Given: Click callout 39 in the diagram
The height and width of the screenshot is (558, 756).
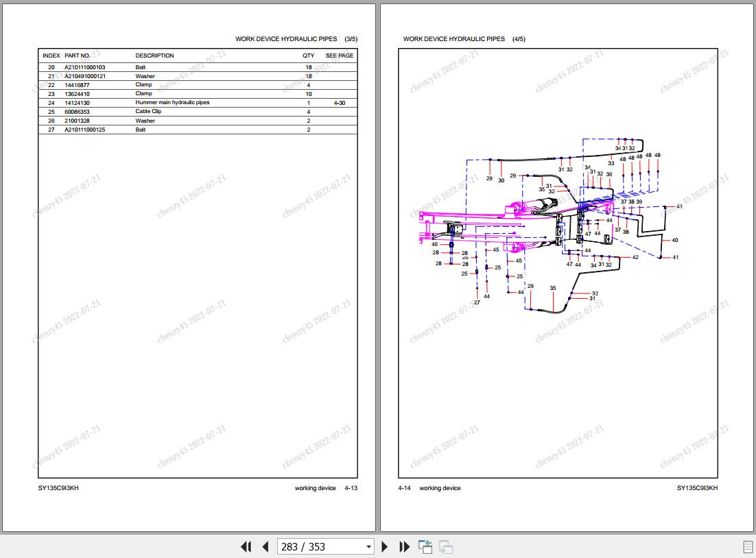Looking at the screenshot, I should (639, 202).
